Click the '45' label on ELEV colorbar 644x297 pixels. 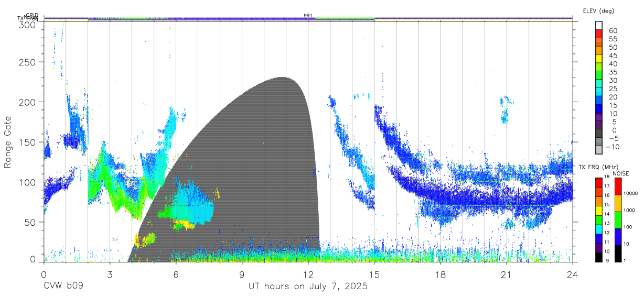tap(613, 56)
